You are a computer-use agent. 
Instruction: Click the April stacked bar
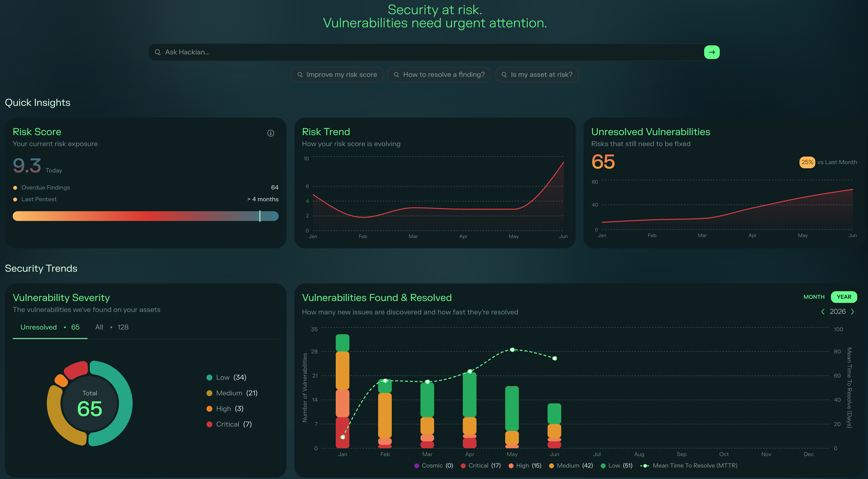[469, 410]
